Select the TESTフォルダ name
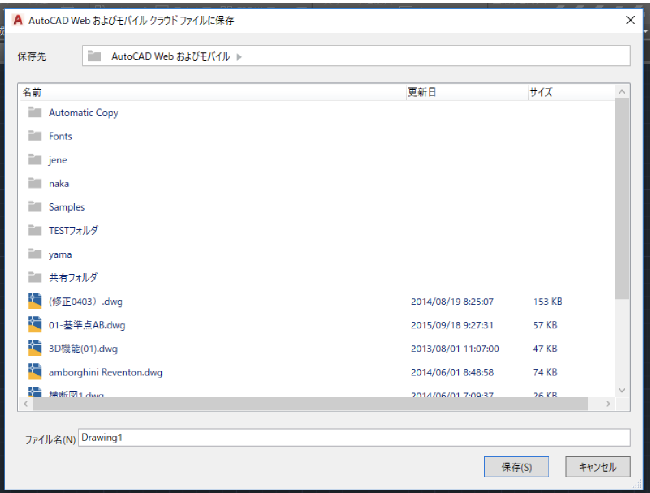650x493 pixels. [x=73, y=230]
